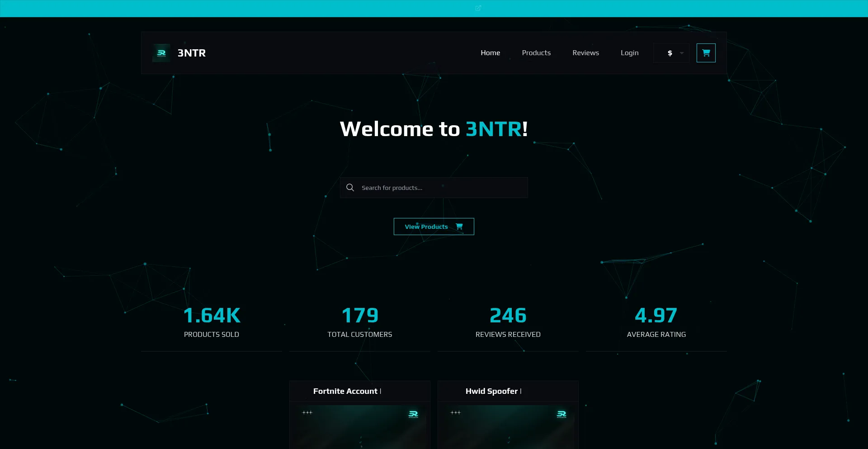This screenshot has height=449, width=868.
Task: Click the dollar sign currency icon
Action: (670, 53)
